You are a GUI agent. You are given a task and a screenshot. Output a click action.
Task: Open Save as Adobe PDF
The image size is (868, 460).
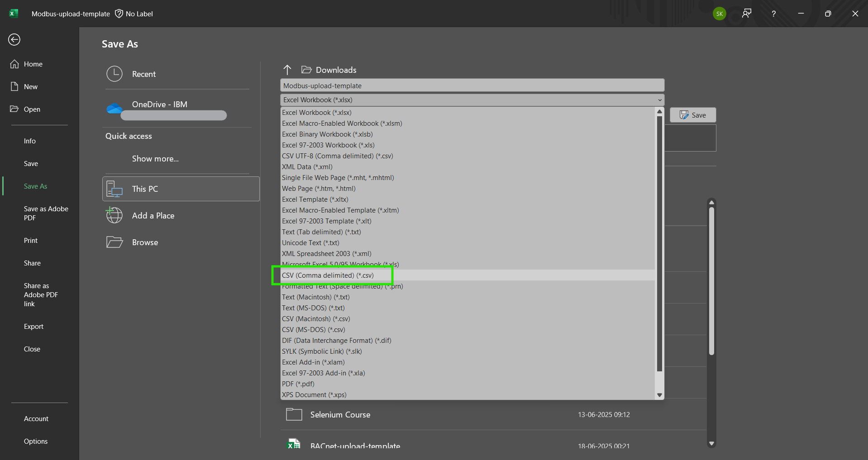click(x=46, y=213)
